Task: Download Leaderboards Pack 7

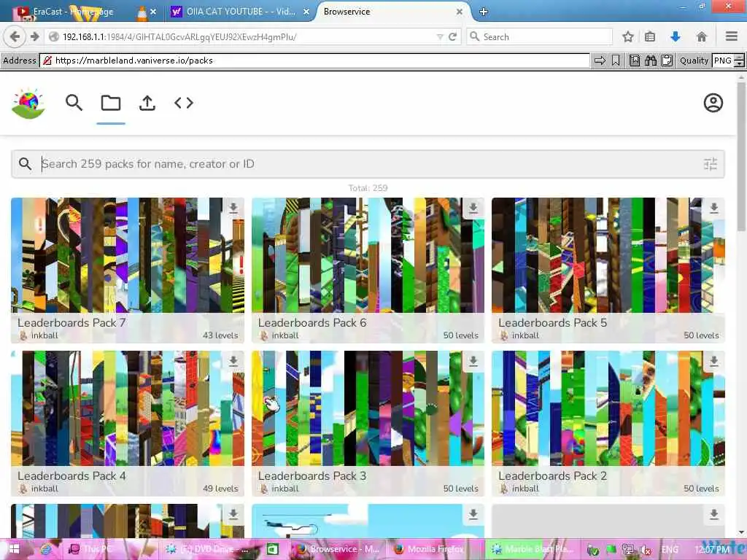Action: click(233, 208)
